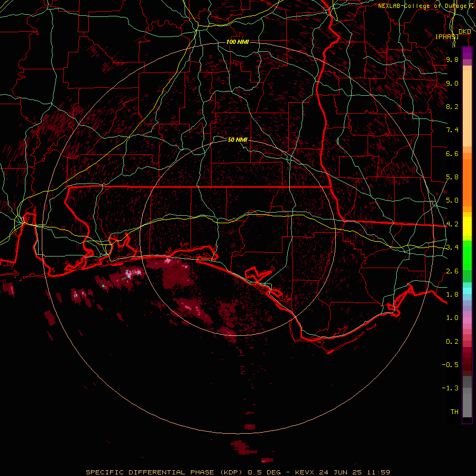476x476 pixels.
Task: Click the "50 NMI" range ring label
Action: pyautogui.click(x=237, y=140)
